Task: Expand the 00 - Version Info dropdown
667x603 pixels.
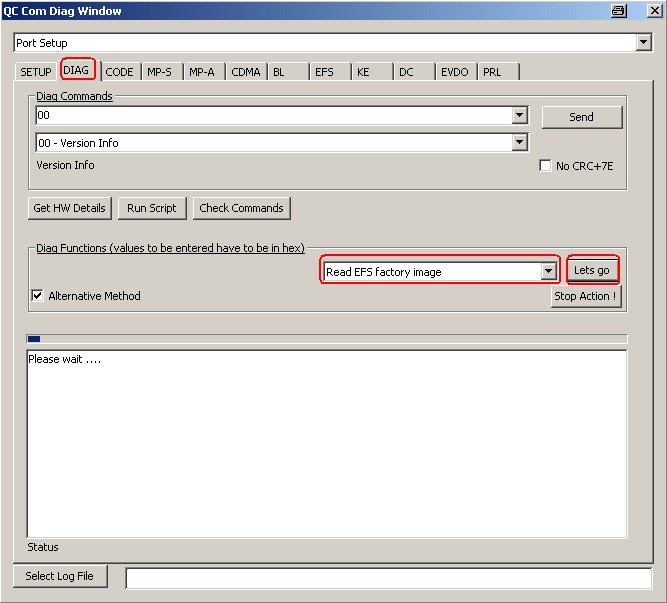Action: coord(519,143)
